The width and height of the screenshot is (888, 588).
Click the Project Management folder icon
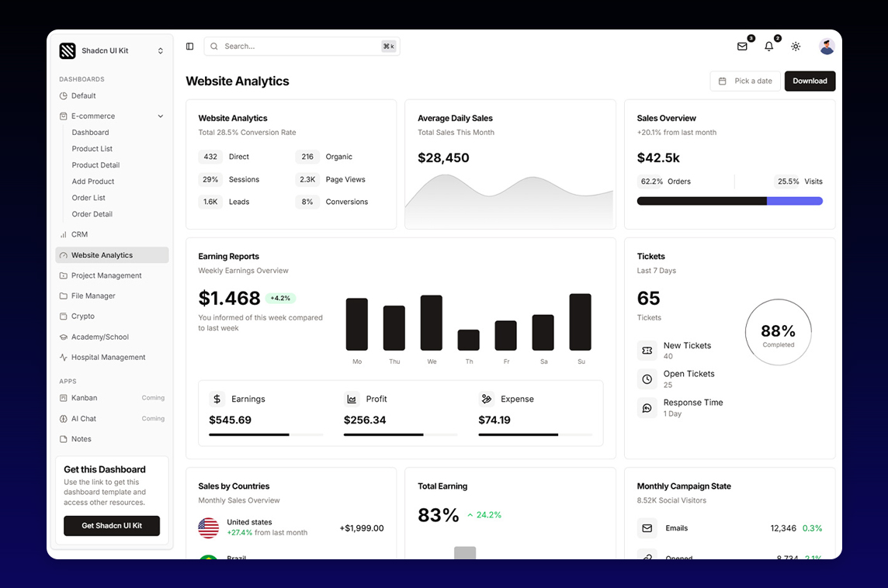tap(64, 275)
